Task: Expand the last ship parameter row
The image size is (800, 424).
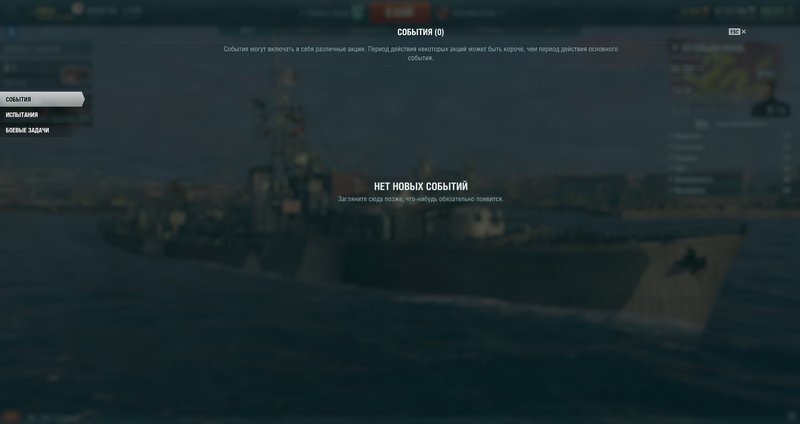Action: click(x=731, y=190)
